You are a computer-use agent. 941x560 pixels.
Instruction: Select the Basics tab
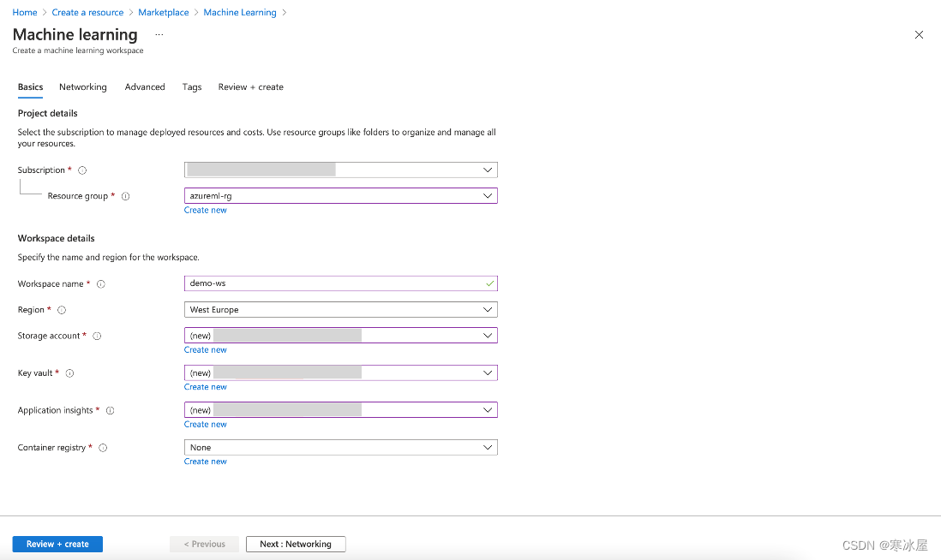pyautogui.click(x=31, y=87)
